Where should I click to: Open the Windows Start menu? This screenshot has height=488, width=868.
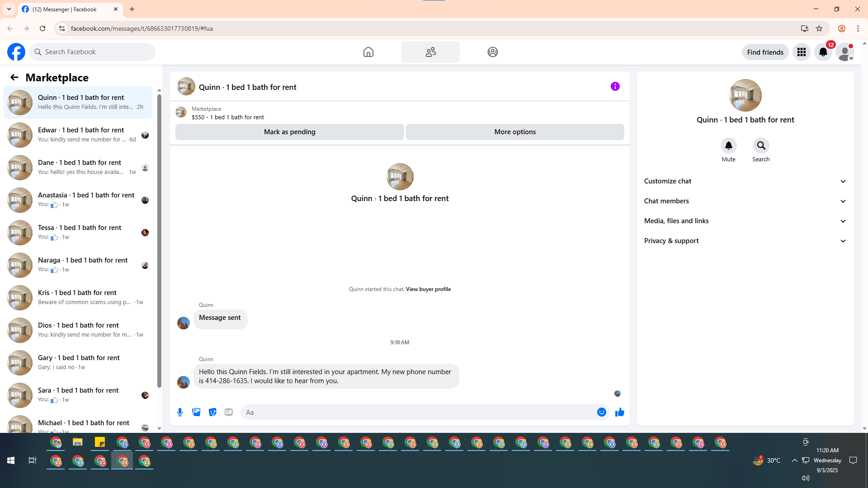11,460
